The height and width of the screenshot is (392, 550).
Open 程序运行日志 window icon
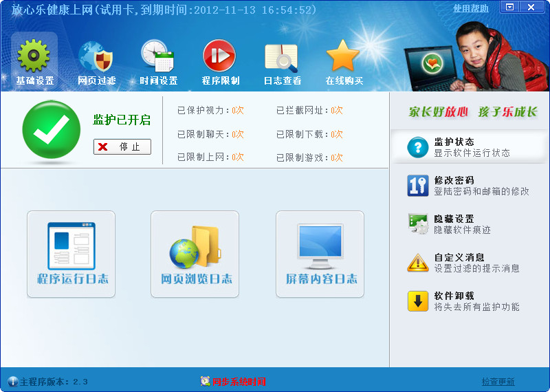point(71,246)
